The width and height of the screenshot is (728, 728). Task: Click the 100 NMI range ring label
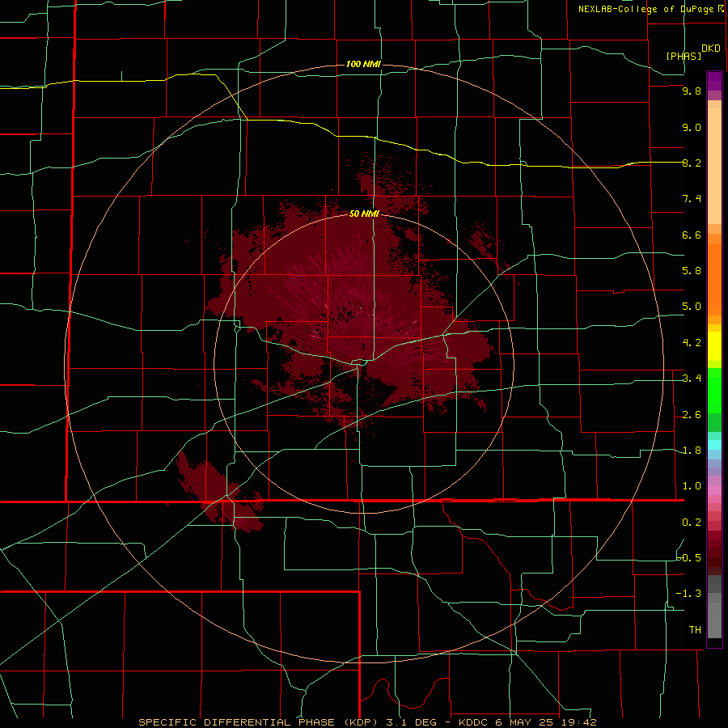pyautogui.click(x=363, y=64)
